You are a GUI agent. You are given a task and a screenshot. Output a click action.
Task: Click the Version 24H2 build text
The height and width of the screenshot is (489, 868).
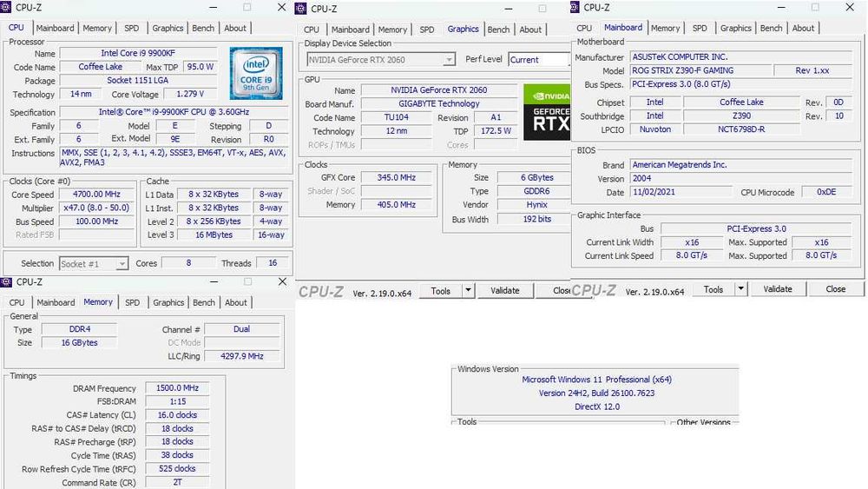597,393
